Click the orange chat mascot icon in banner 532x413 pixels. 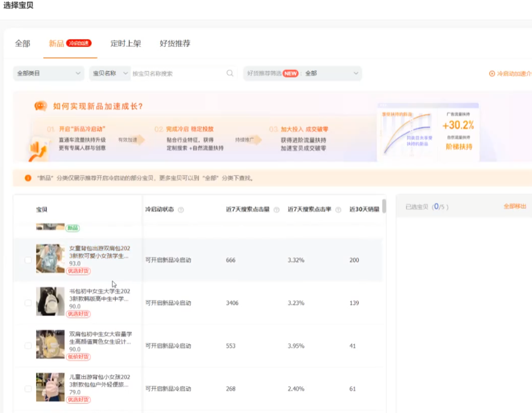pos(41,106)
